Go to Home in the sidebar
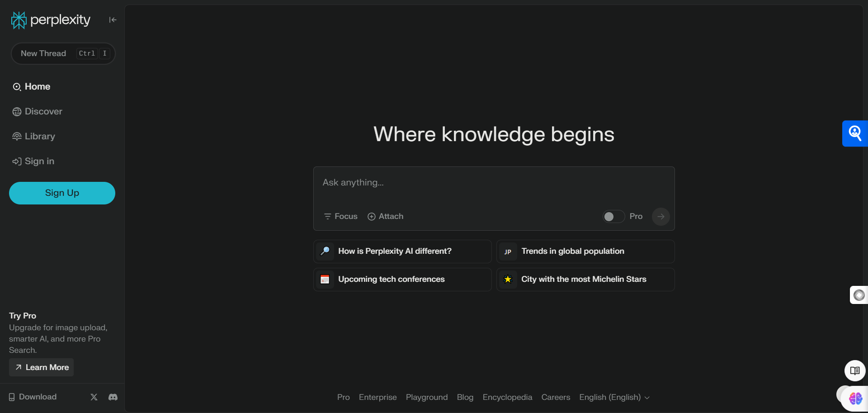The height and width of the screenshot is (413, 868). (x=31, y=86)
